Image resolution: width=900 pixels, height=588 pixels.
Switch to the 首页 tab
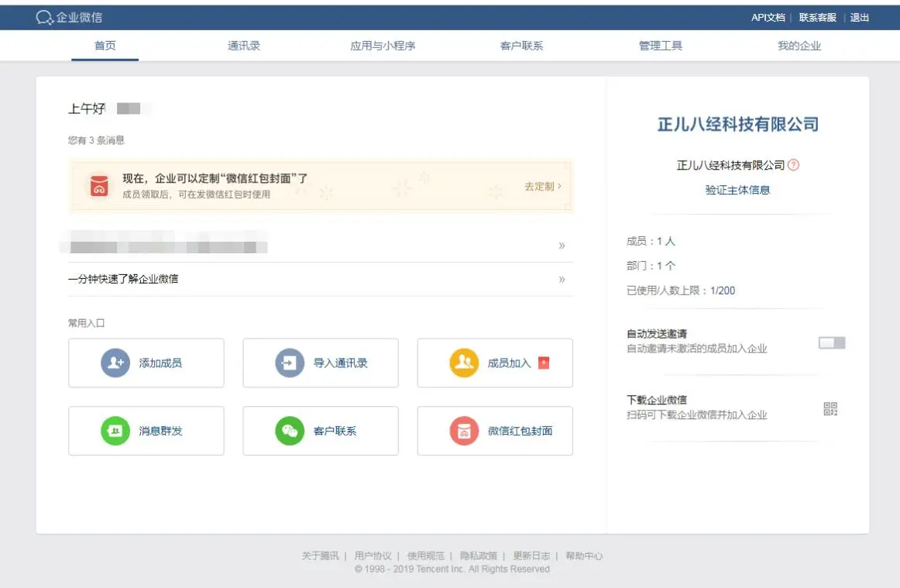click(x=105, y=46)
